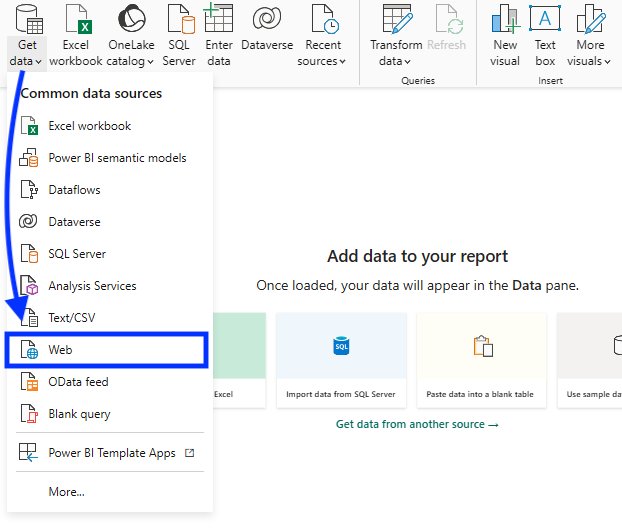Click the Text/CSV document icon in menu
Image resolution: width=622 pixels, height=531 pixels.
click(x=29, y=318)
